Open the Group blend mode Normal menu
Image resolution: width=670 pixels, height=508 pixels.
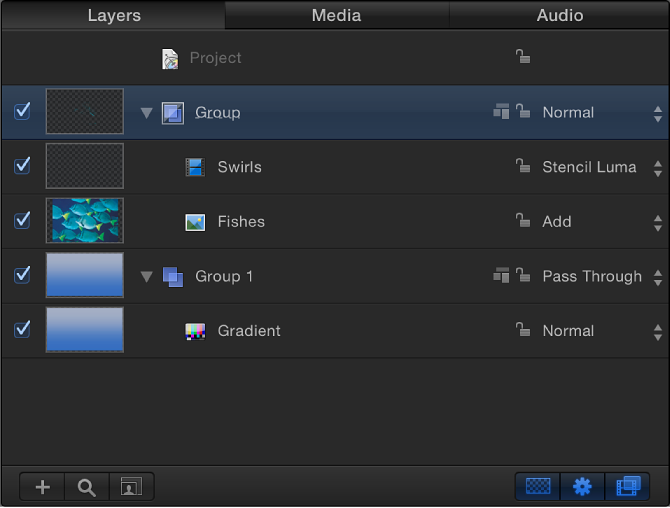pos(568,112)
